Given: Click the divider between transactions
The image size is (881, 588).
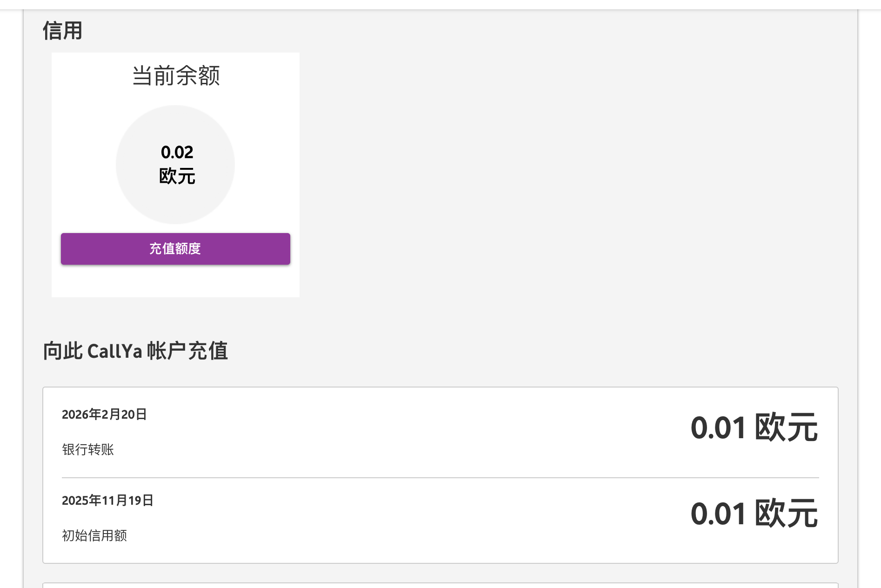Looking at the screenshot, I should pos(440,478).
